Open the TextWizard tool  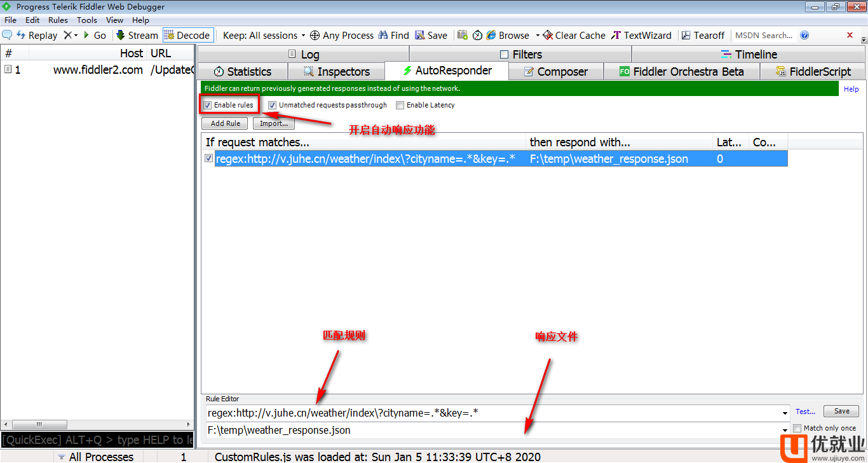point(641,36)
